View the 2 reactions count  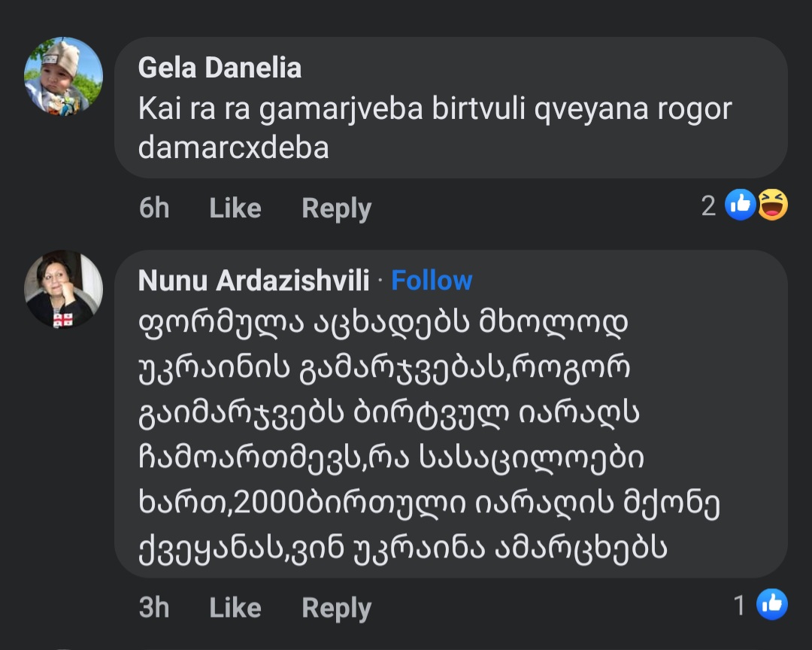[708, 205]
